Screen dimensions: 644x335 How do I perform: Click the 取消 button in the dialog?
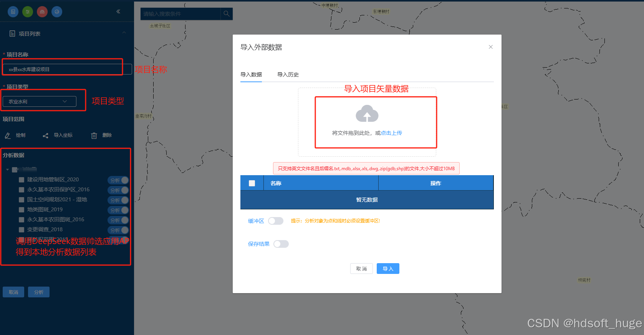coord(361,269)
